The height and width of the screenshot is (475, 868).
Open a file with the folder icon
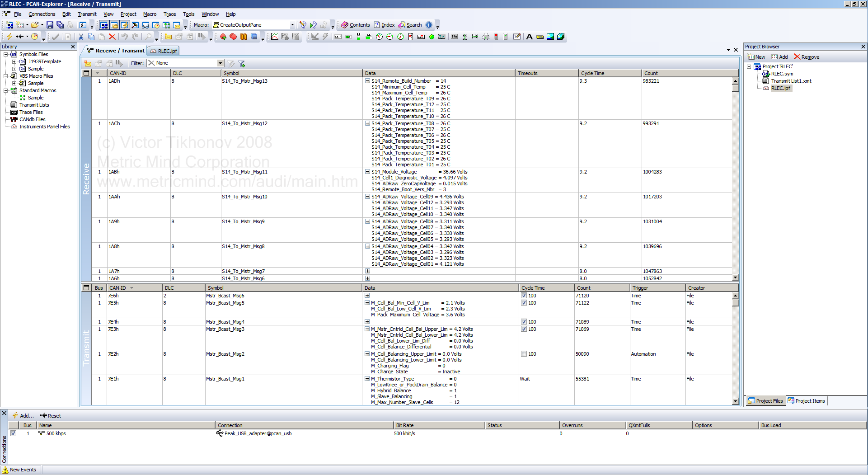click(x=35, y=25)
